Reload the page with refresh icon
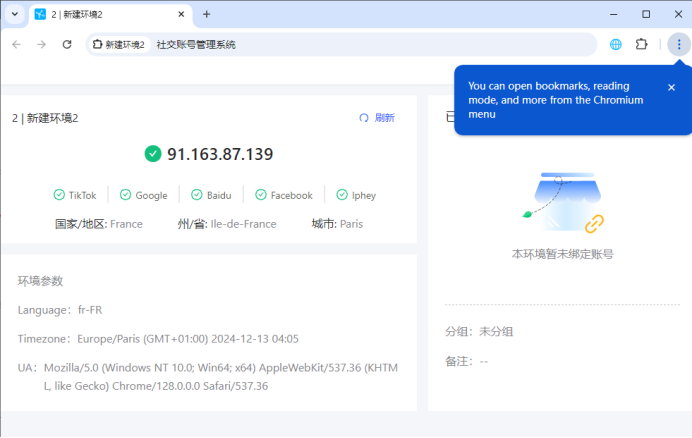 click(67, 45)
